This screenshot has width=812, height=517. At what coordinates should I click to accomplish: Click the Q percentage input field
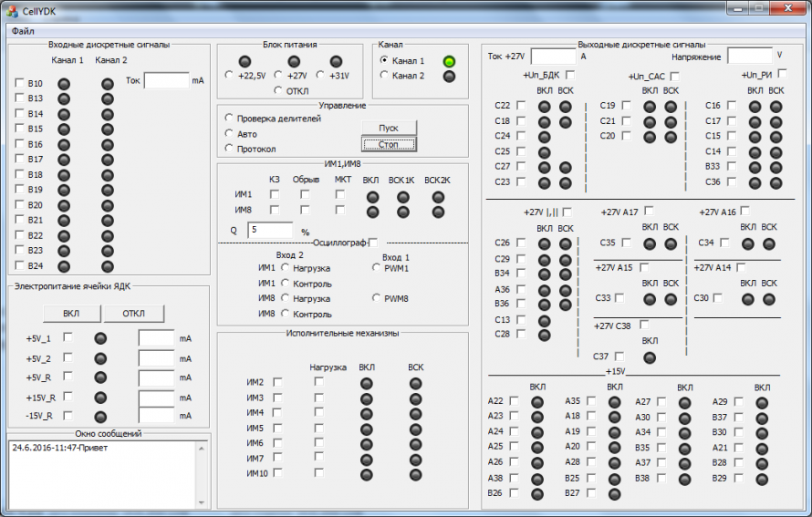(x=270, y=230)
